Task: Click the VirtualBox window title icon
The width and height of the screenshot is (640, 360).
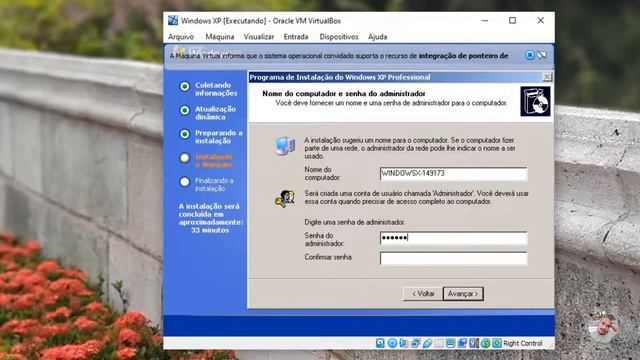Action: click(173, 20)
